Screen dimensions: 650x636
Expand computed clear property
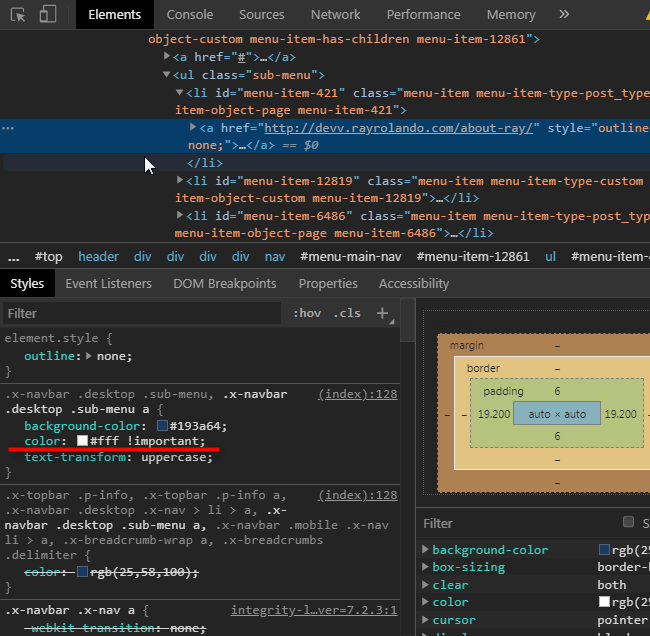point(425,585)
